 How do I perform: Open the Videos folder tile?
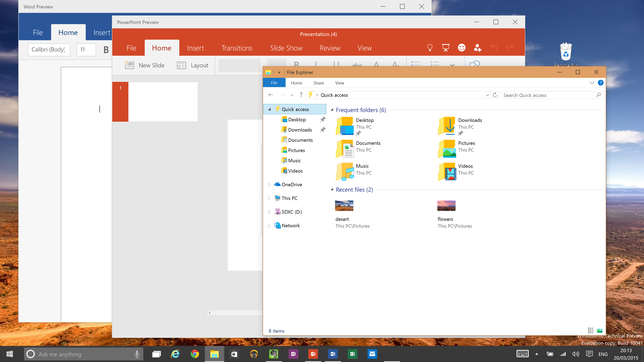(x=456, y=172)
